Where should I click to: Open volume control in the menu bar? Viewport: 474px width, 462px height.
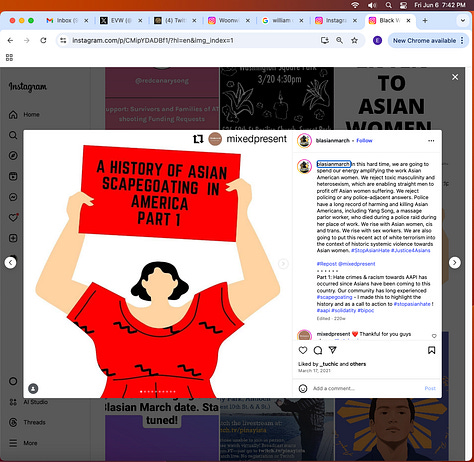372,5
